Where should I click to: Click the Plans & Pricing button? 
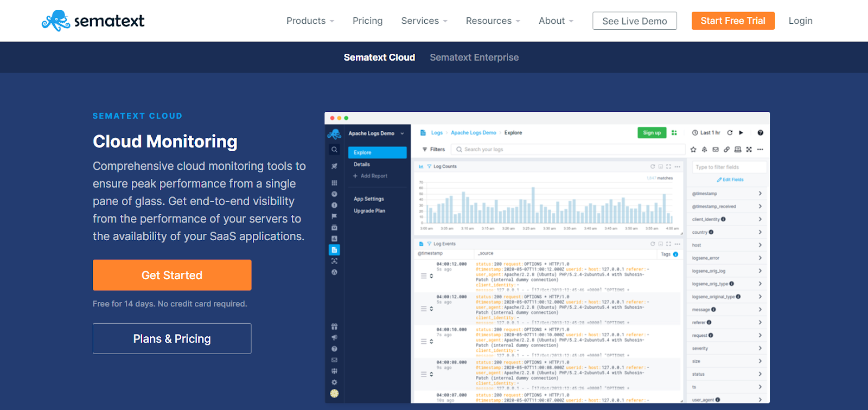[172, 338]
